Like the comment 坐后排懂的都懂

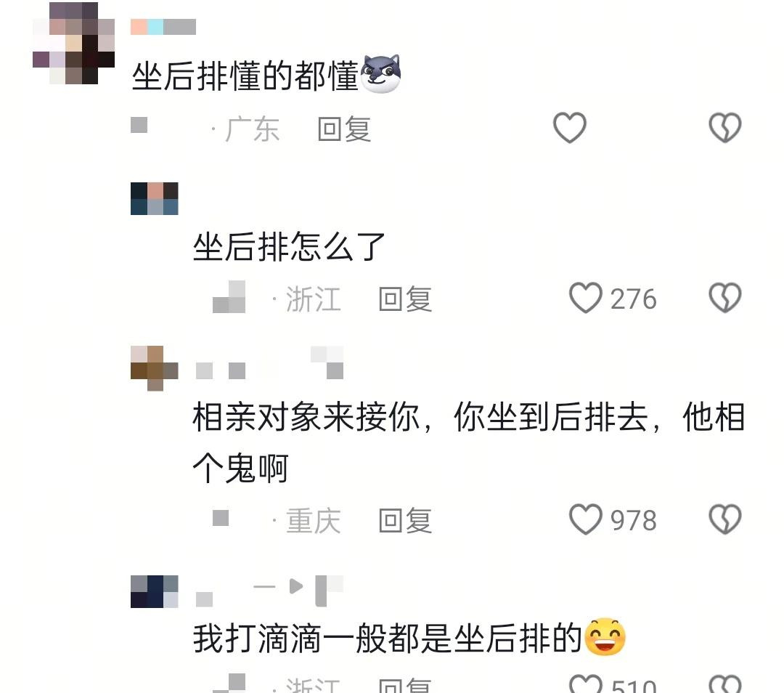point(570,128)
